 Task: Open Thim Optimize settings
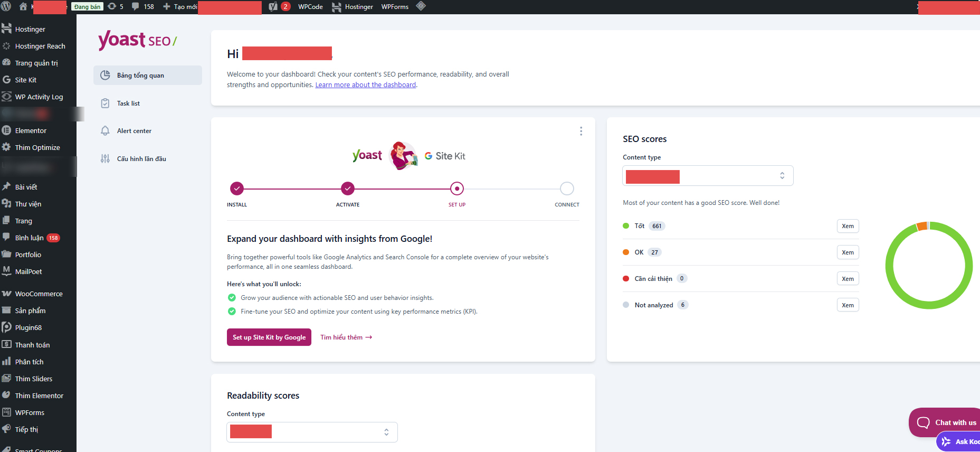(38, 147)
